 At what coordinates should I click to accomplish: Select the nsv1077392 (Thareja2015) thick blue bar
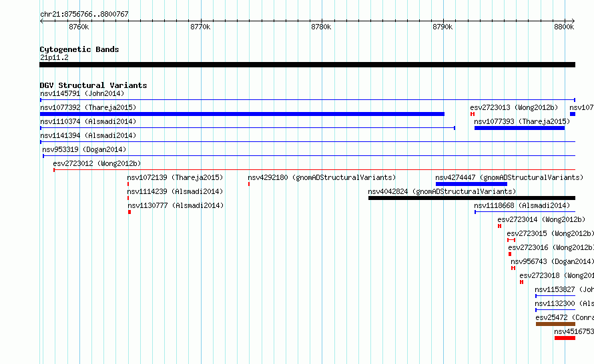[x=242, y=114]
